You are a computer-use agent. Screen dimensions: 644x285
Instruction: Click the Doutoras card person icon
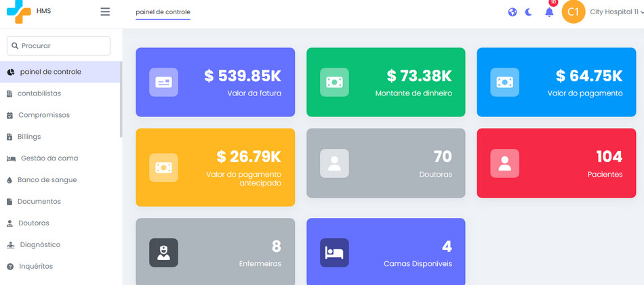click(334, 163)
